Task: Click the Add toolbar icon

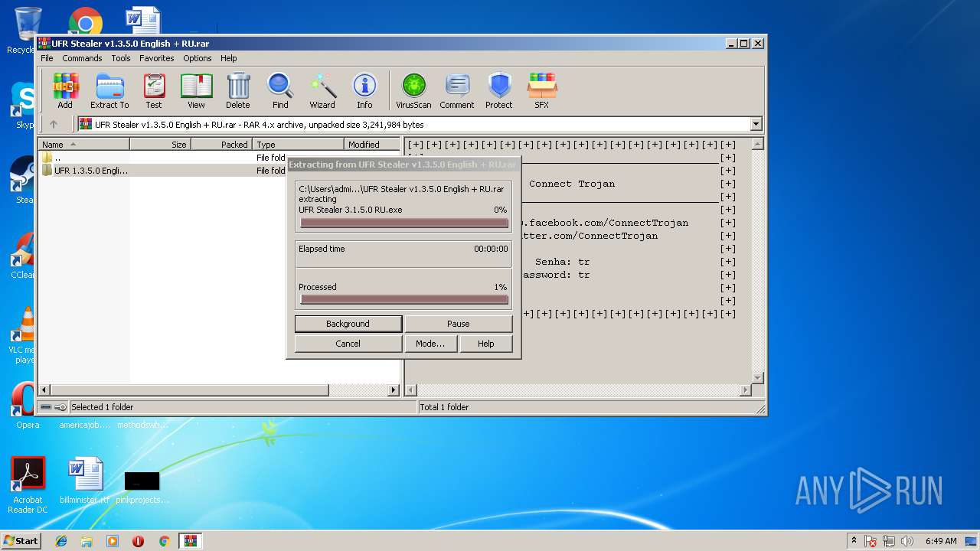Action: (65, 91)
